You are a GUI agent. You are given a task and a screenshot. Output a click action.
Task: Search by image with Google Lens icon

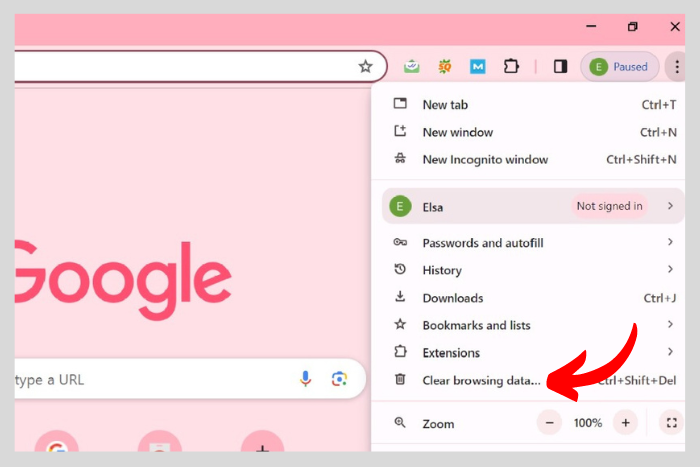[339, 379]
